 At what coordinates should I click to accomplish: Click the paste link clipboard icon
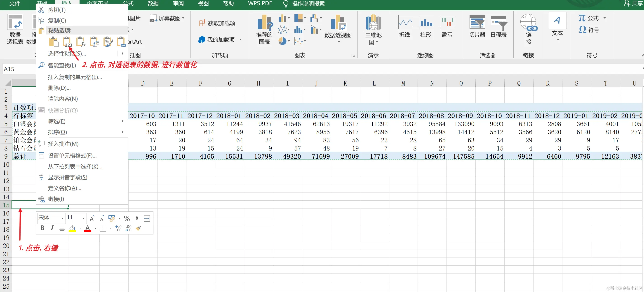click(x=121, y=42)
